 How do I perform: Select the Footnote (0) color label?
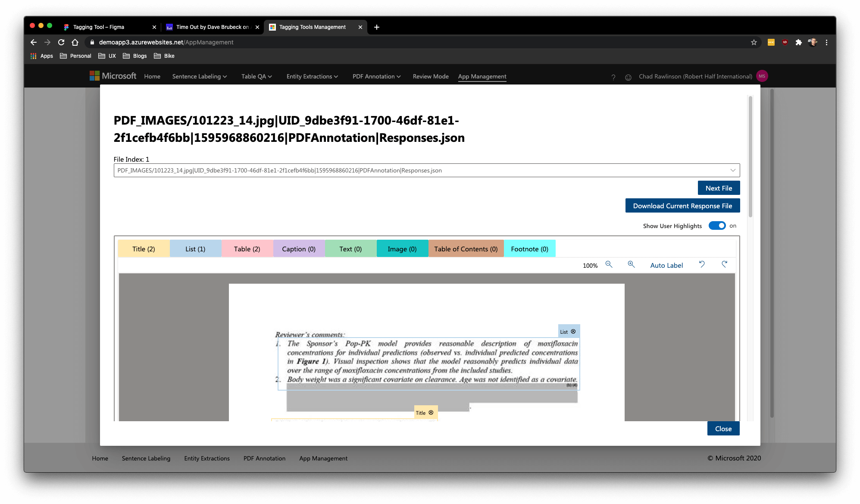529,249
